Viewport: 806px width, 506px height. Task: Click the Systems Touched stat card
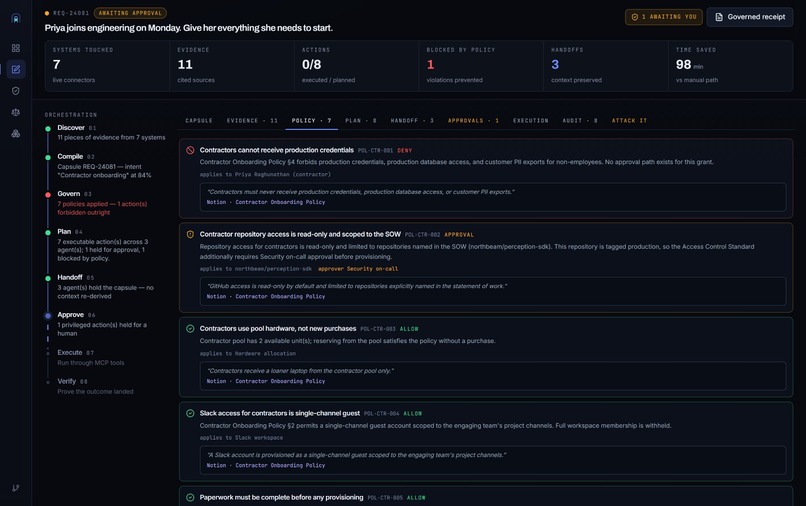(x=107, y=66)
